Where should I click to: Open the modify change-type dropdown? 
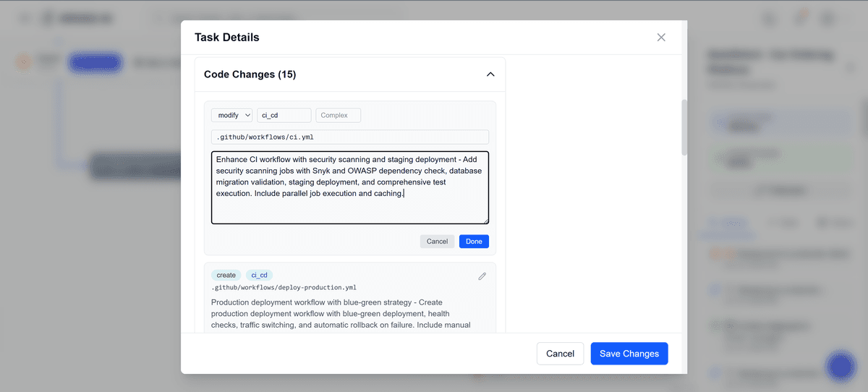(x=231, y=115)
